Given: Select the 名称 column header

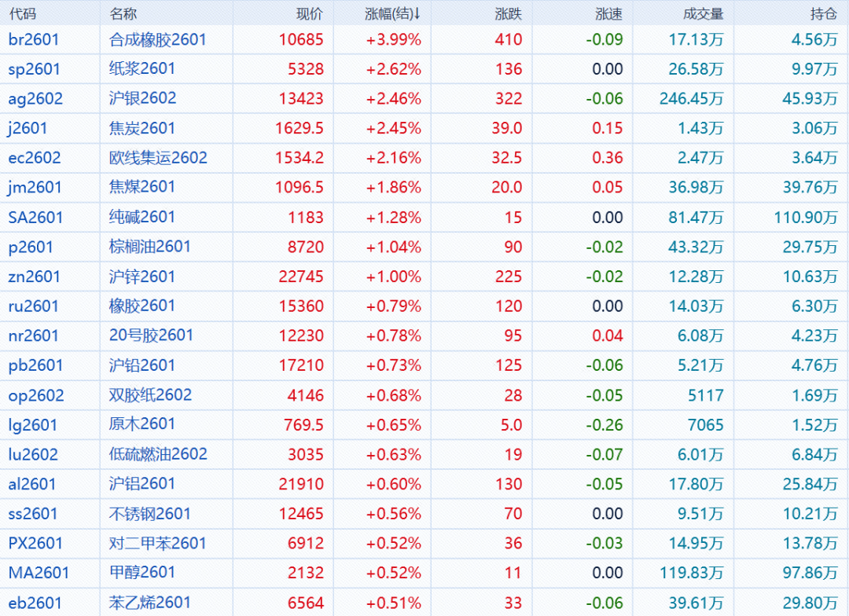Looking at the screenshot, I should click(x=123, y=13).
